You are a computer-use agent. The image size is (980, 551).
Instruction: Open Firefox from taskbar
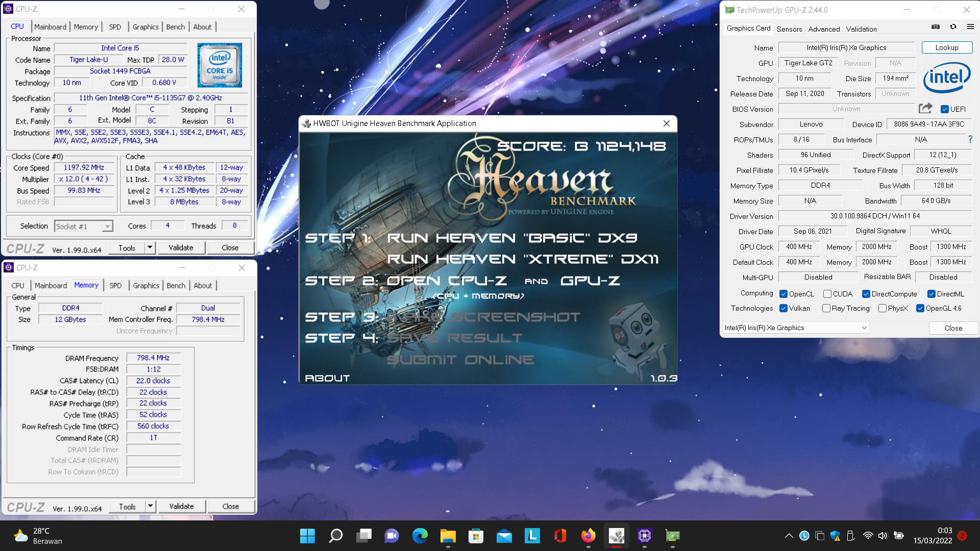point(588,536)
